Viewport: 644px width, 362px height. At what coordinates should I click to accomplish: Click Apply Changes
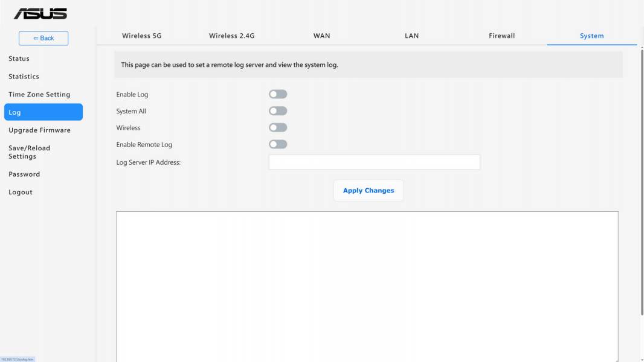tap(369, 191)
